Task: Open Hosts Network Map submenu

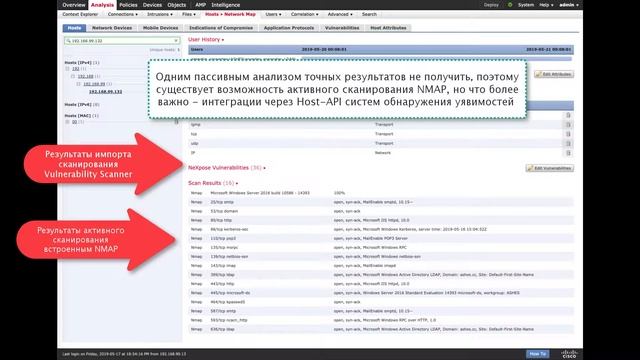Action: [x=230, y=14]
